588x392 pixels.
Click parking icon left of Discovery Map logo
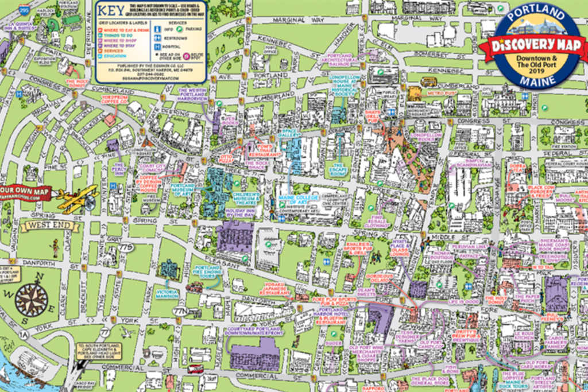pos(500,8)
